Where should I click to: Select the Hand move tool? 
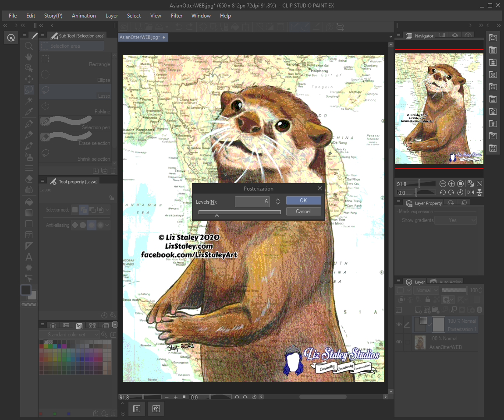coord(29,57)
